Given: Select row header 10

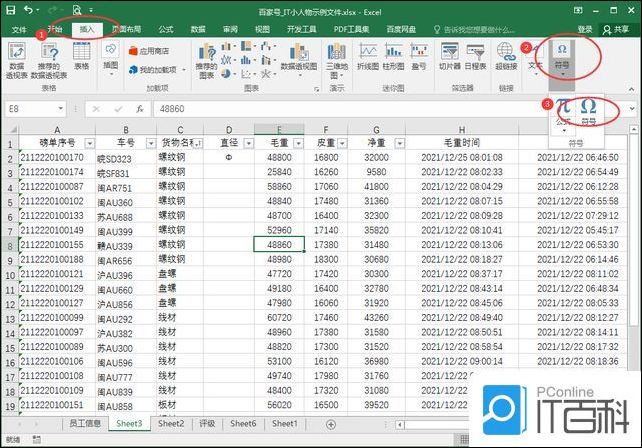Looking at the screenshot, I should click(9, 275).
